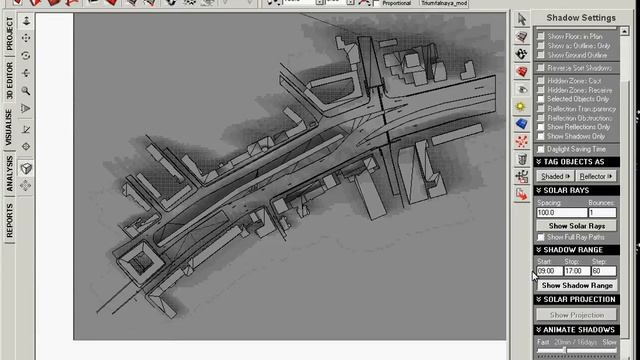The image size is (640, 360).
Task: Switch to the 3D EDITOR tab
Action: pyautogui.click(x=9, y=81)
